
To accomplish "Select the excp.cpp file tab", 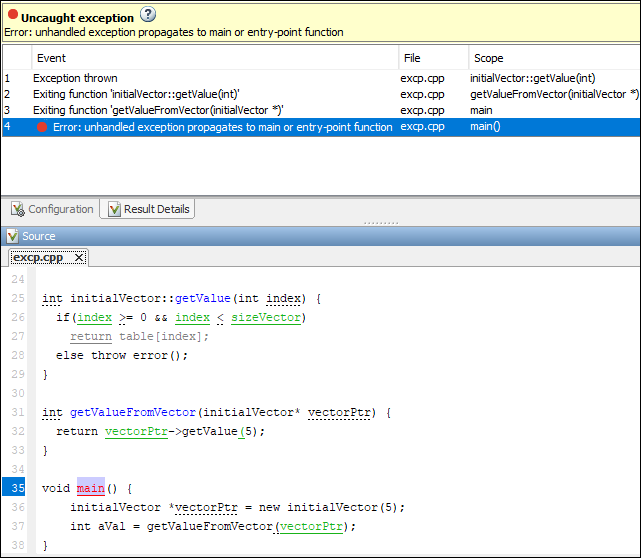I will click(38, 258).
